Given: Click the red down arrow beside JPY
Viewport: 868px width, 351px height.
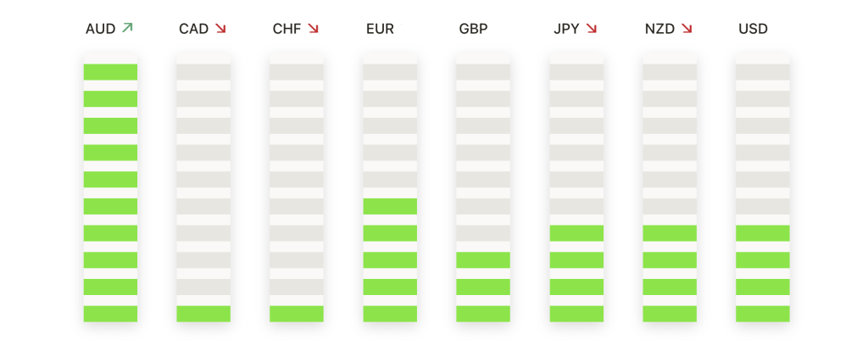Looking at the screenshot, I should 591,28.
